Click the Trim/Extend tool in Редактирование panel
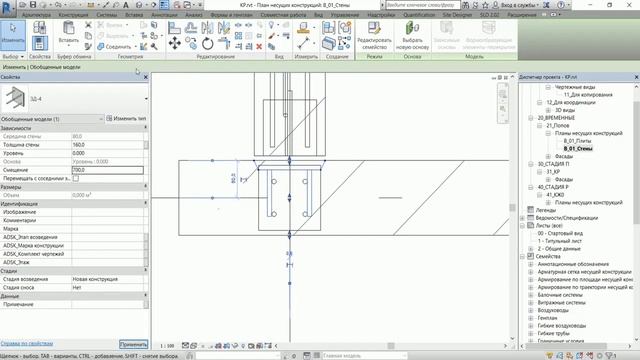The height and width of the screenshot is (360, 640). click(x=224, y=43)
